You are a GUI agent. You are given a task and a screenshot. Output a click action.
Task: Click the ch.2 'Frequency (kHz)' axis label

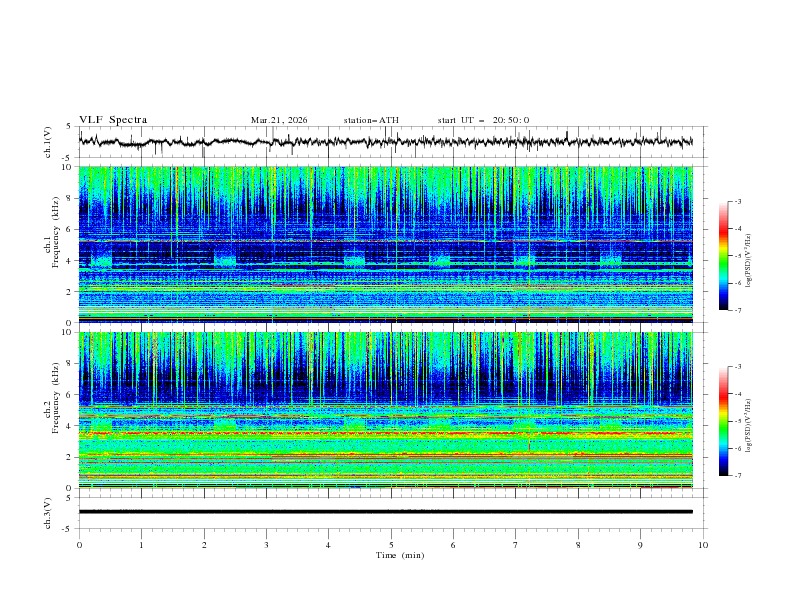[56, 398]
